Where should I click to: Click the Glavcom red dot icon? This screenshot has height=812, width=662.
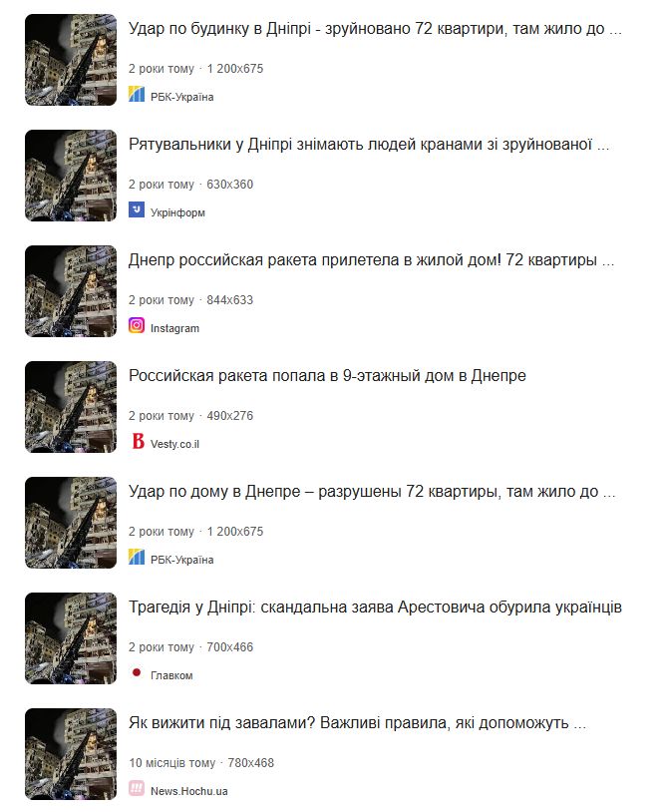coord(137,672)
